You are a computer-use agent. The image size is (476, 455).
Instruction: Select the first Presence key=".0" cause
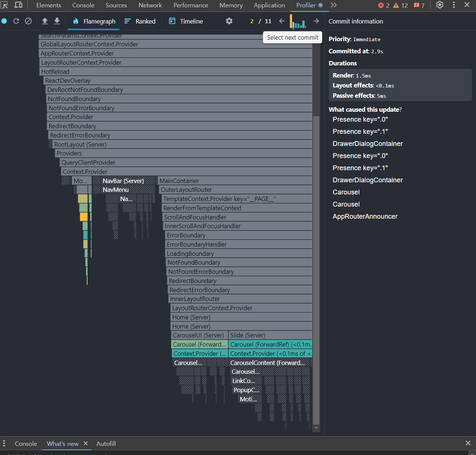coord(360,119)
